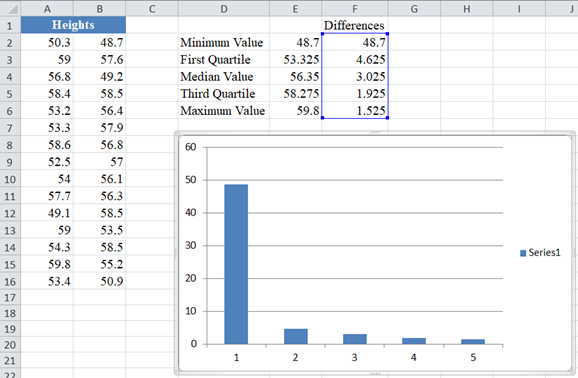Select cell A8 with value 58.6
Image resolution: width=578 pixels, height=378 pixels.
[47, 145]
